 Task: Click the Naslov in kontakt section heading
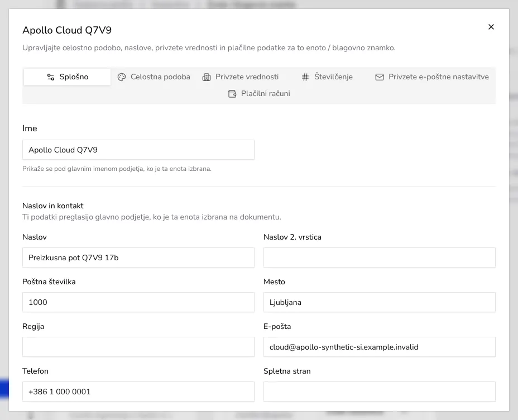pyautogui.click(x=53, y=206)
